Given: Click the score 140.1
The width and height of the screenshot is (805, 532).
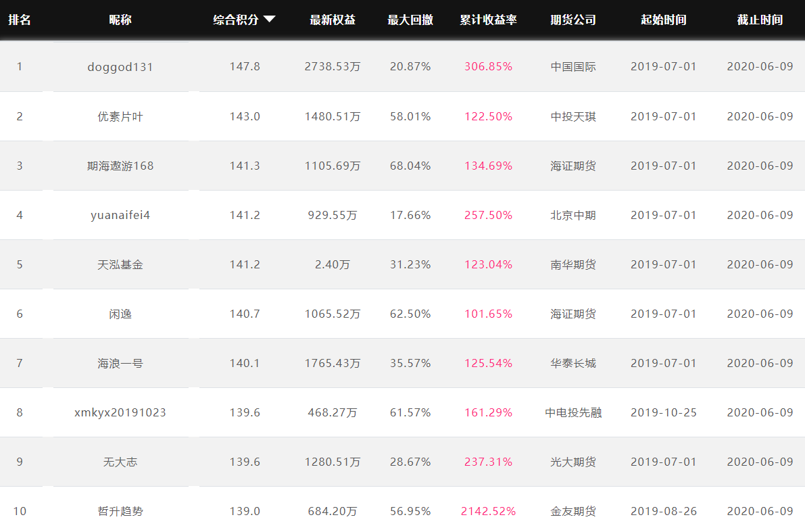Looking at the screenshot, I should [x=245, y=363].
